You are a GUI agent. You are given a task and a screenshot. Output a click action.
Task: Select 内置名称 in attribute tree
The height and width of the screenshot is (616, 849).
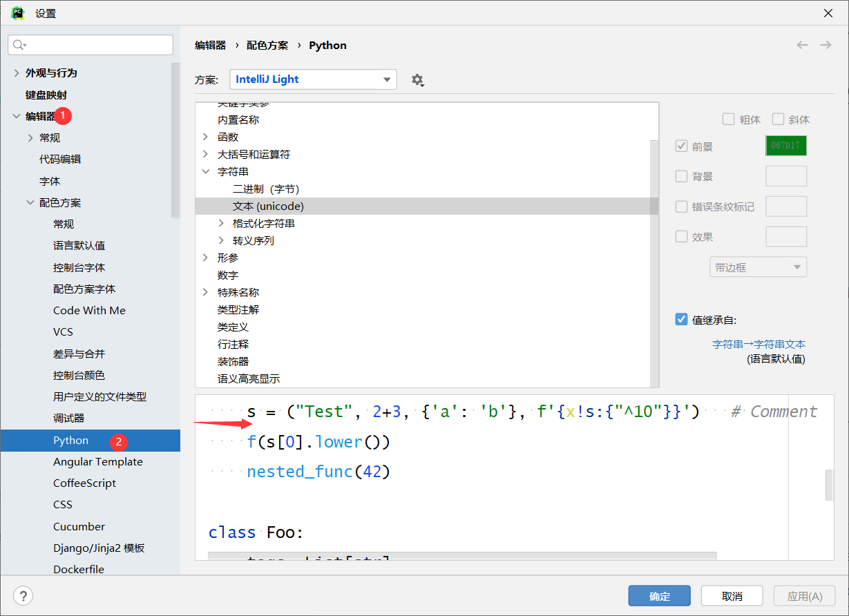[x=238, y=119]
